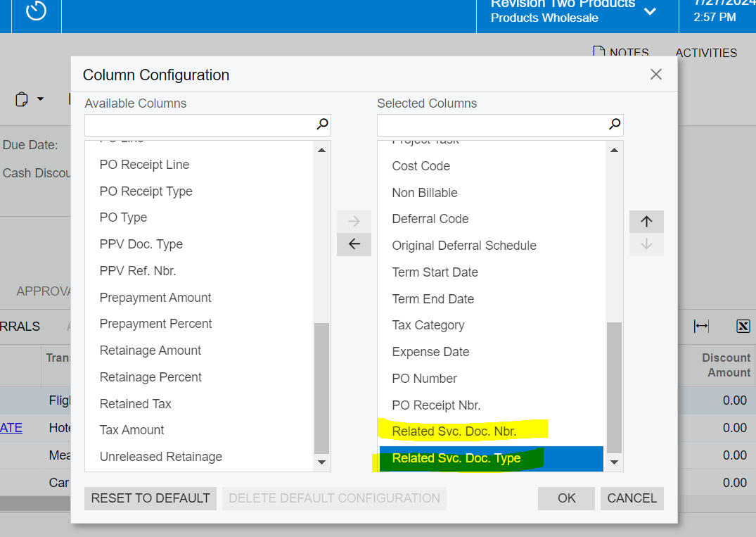Click the Selected Columns search field

(492, 125)
